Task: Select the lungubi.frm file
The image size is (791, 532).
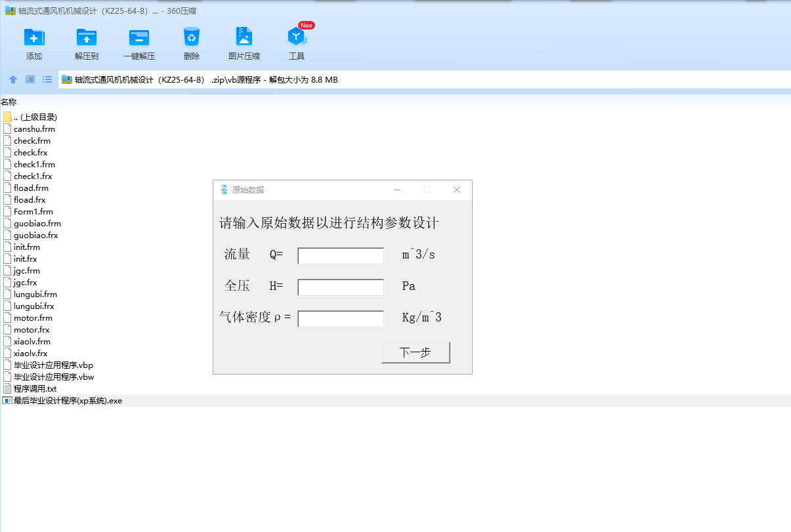Action: point(35,295)
